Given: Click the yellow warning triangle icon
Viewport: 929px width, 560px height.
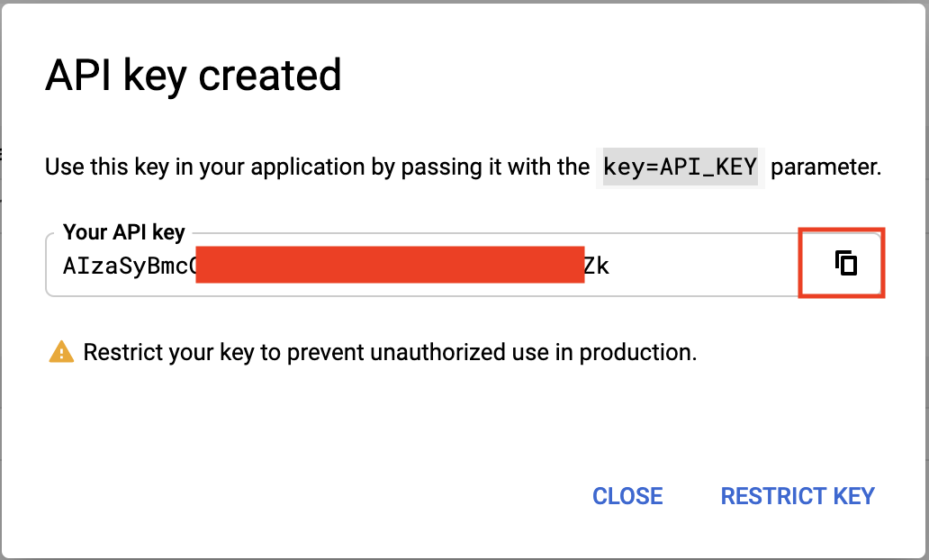Looking at the screenshot, I should point(61,352).
